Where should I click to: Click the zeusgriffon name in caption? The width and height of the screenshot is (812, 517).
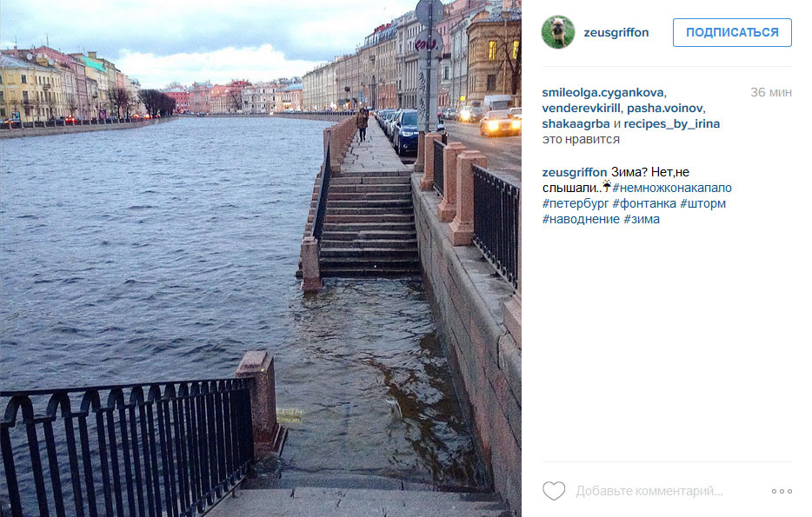tap(575, 172)
